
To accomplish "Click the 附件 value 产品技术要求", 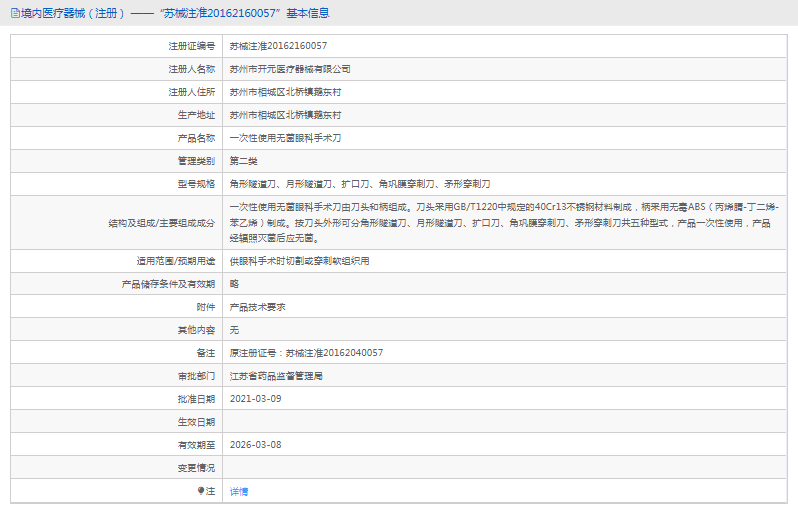I will pyautogui.click(x=257, y=306).
